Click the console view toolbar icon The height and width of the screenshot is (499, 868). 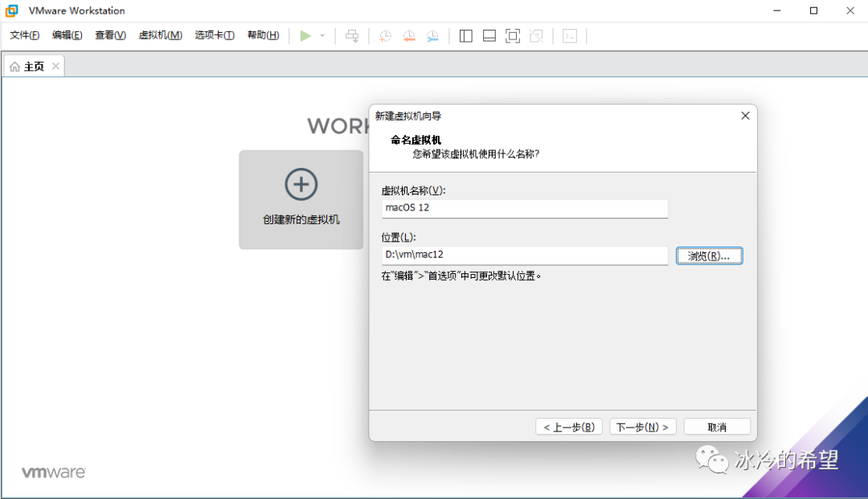[x=570, y=36]
